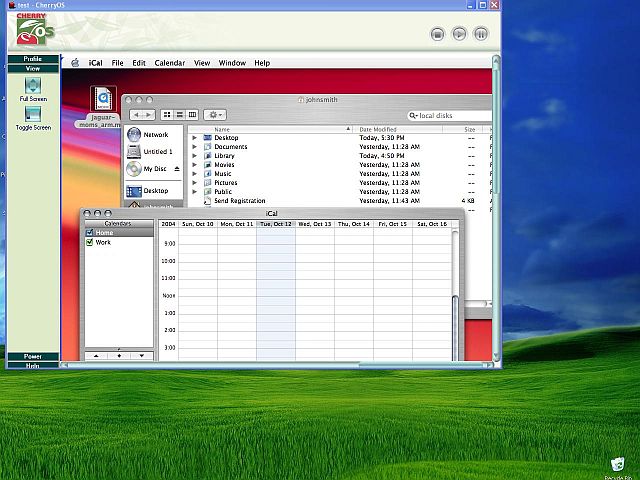This screenshot has height=480, width=640.
Task: Switch Finder to column view
Action: (192, 115)
